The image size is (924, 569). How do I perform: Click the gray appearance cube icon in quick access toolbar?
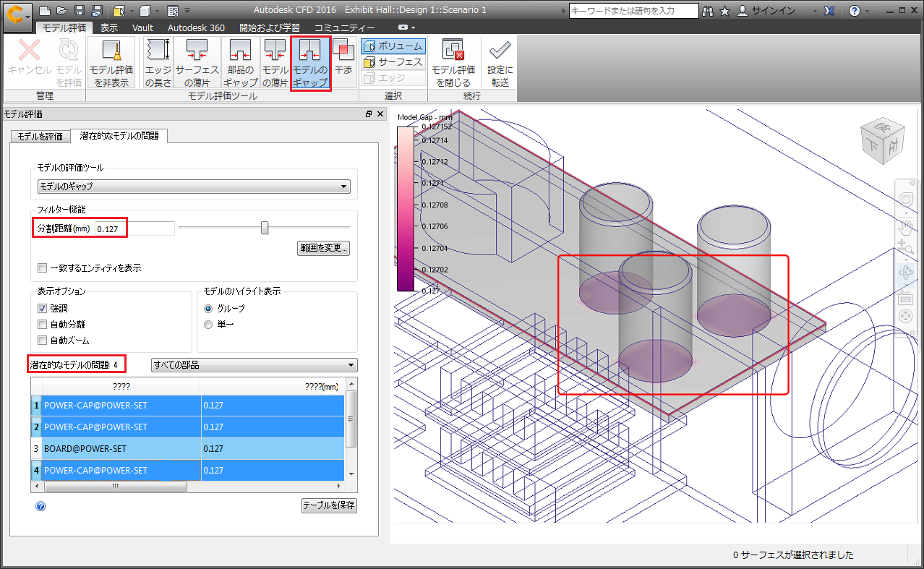click(145, 11)
